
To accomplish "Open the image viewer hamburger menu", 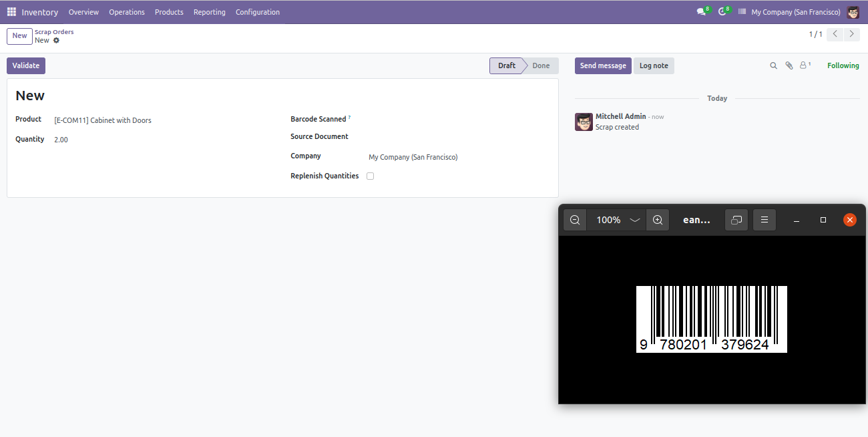I will (x=765, y=220).
